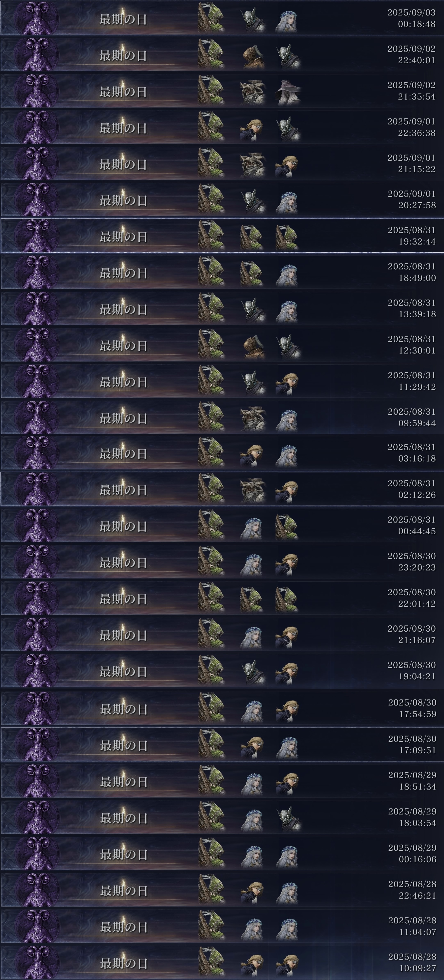Screen dimensions: 444x980
Task: Select 最期の日 label in 2025/08/30 17:54:59 row
Action: 124,709
